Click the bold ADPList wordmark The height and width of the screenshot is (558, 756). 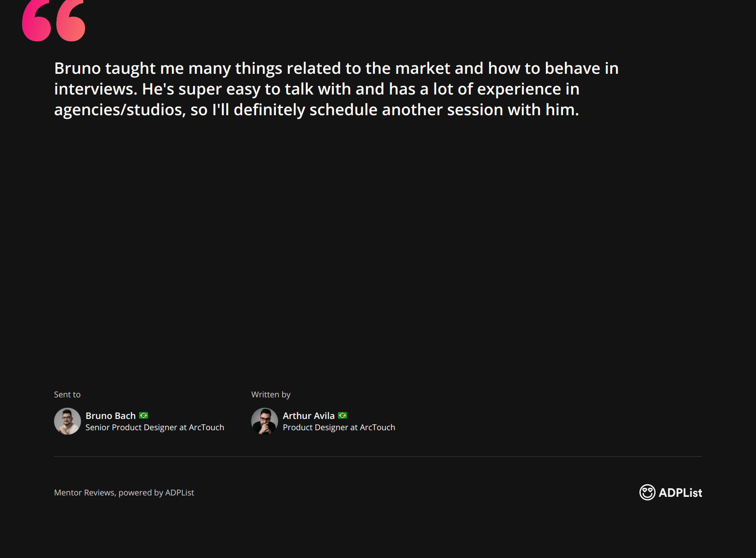(680, 493)
